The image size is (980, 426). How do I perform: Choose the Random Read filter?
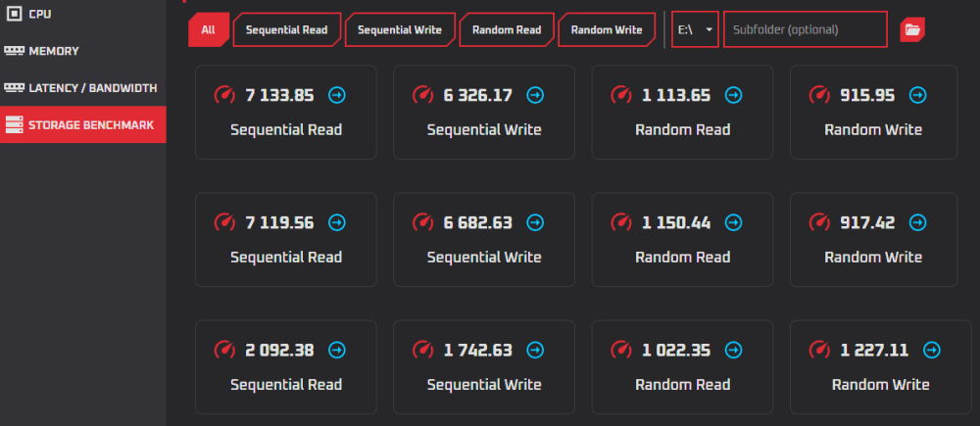[x=507, y=29]
